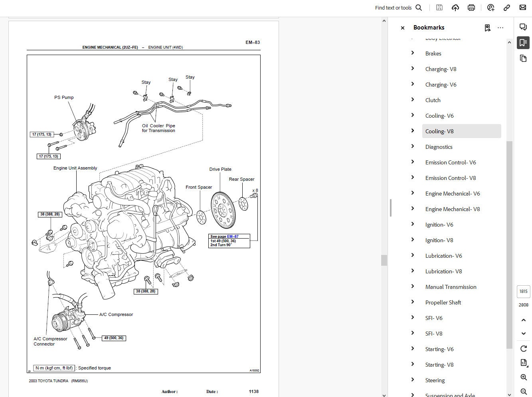Expand the Charging- V8 bookmark
This screenshot has width=532, height=397.
413,69
